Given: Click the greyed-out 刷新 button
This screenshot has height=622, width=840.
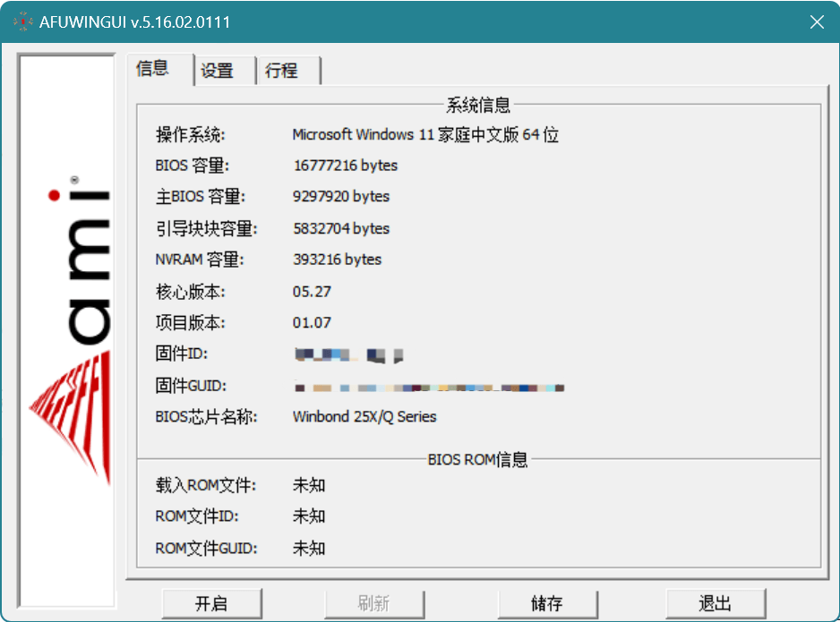Looking at the screenshot, I should [x=373, y=603].
